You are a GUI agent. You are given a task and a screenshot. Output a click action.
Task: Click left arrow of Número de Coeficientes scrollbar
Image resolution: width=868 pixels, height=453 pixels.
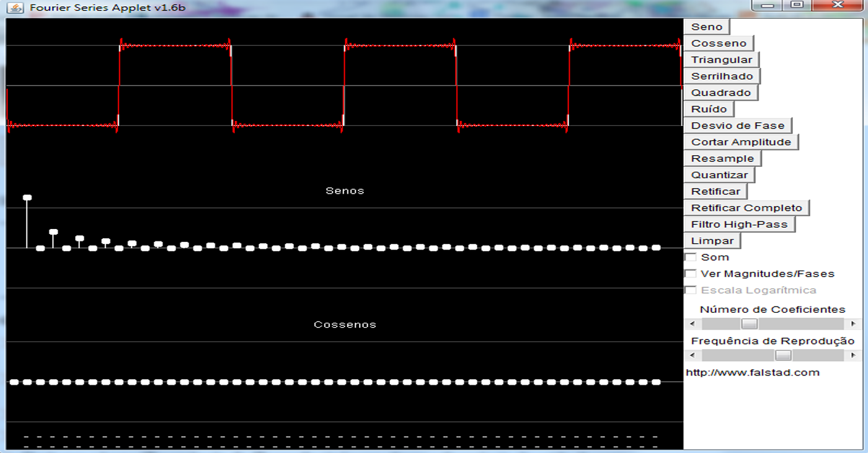click(x=693, y=324)
